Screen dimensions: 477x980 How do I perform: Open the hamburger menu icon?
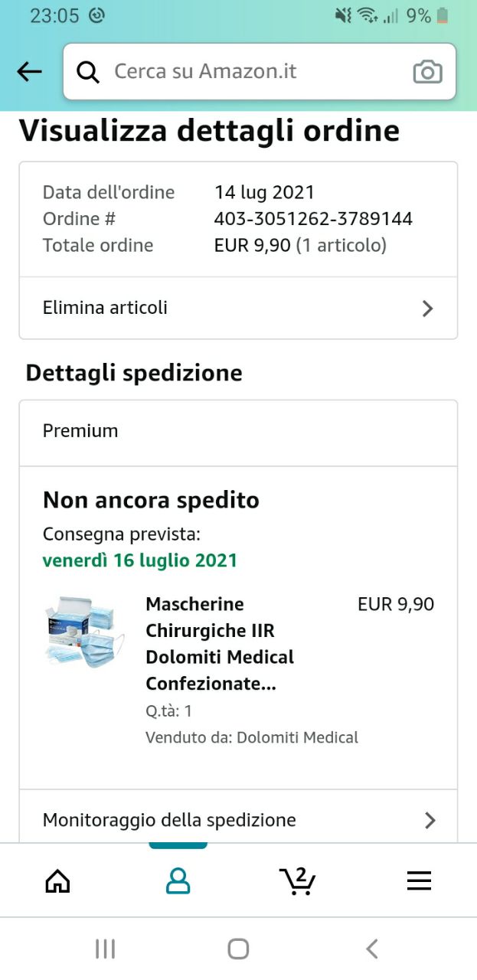click(419, 881)
